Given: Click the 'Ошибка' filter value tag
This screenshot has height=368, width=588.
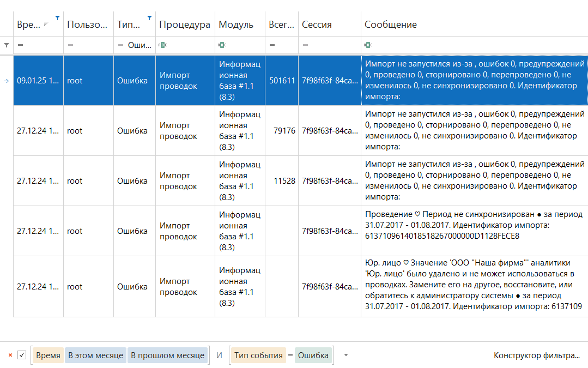Looking at the screenshot, I should tap(313, 355).
